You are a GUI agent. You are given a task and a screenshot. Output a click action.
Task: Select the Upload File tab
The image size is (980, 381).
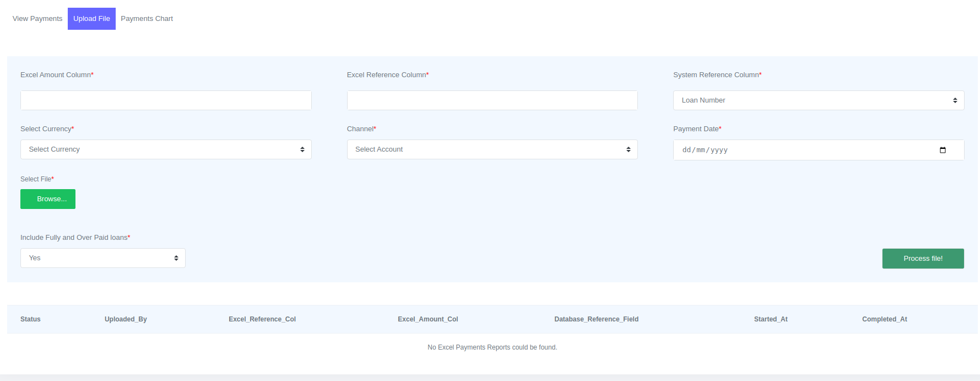91,19
